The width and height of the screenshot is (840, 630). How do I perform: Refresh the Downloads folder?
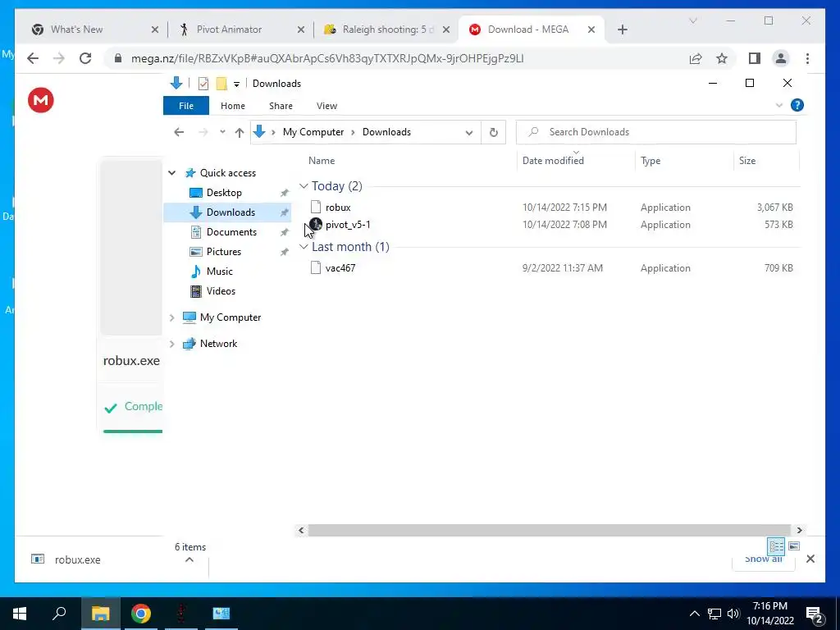tap(493, 132)
